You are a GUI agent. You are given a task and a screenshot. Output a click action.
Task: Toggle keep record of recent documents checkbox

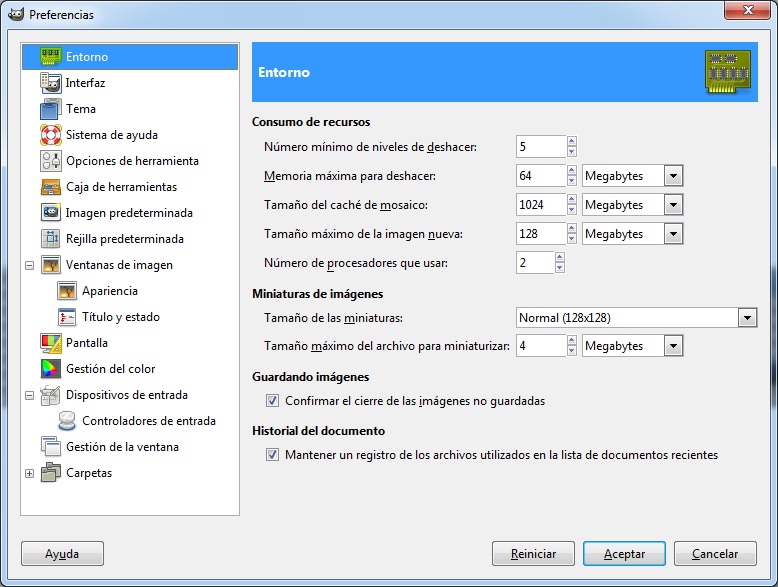[272, 455]
